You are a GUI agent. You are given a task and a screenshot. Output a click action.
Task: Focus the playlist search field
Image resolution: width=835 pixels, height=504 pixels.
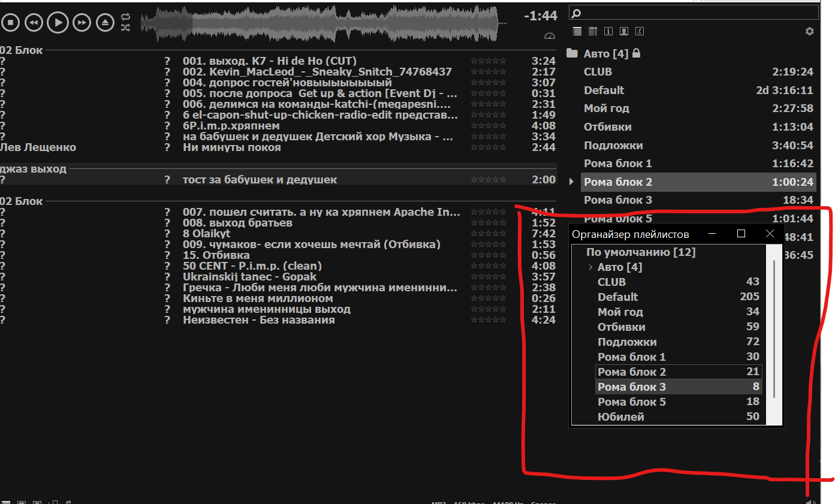pyautogui.click(x=694, y=13)
